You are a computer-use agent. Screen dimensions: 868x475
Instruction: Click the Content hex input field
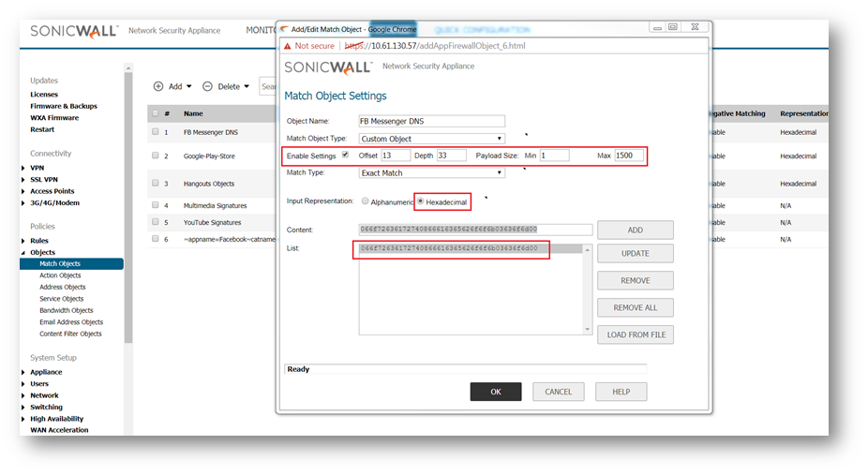coord(475,230)
